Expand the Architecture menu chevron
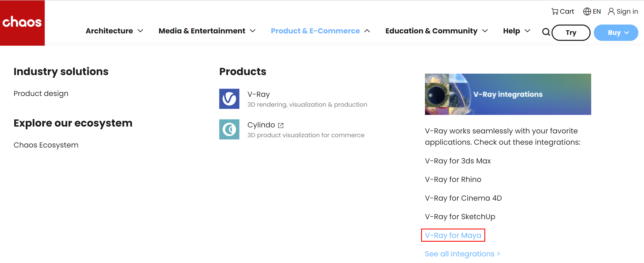Viewport: 644px width, 263px height. [140, 31]
